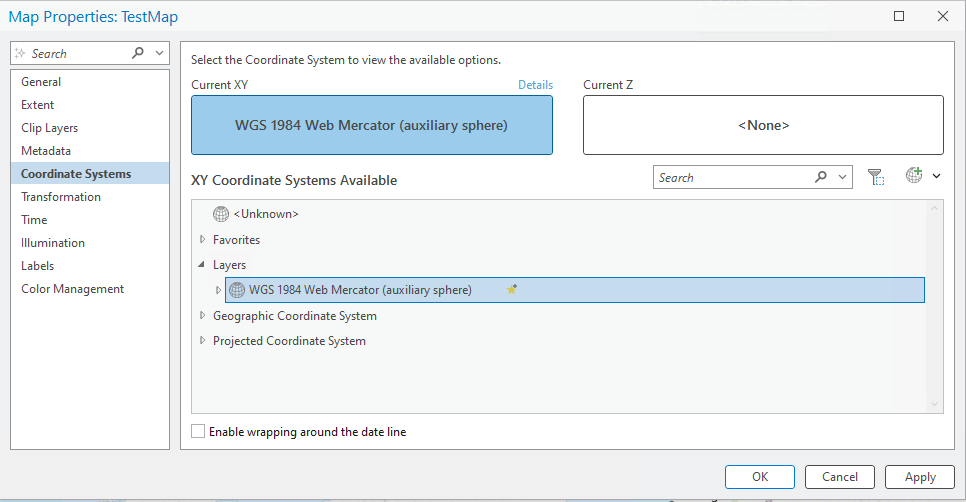Screen dimensions: 966x502
Task: Click the favorite star beside WGS 1984 Web Mercator
Action: [x=512, y=290]
